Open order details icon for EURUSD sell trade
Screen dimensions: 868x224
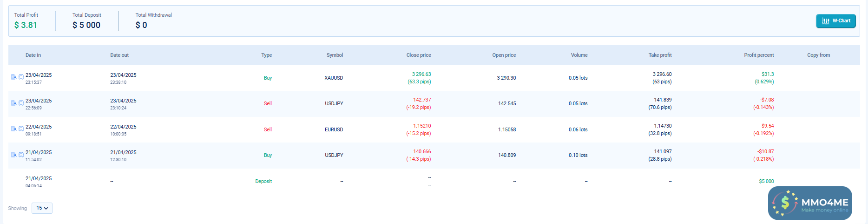pyautogui.click(x=13, y=129)
